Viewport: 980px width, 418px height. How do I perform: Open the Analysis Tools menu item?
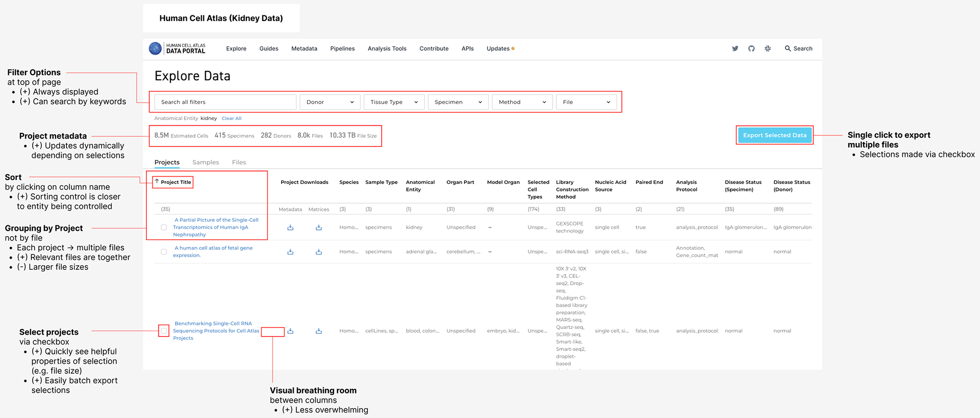coord(387,49)
